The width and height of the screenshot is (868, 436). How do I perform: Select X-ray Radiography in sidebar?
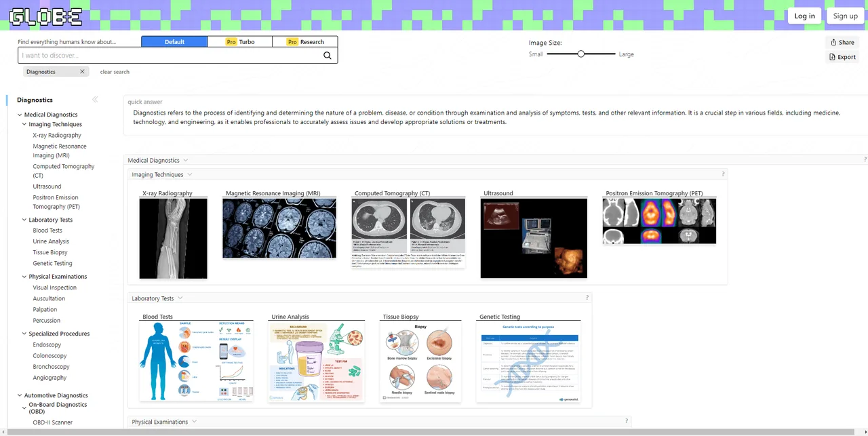[57, 135]
